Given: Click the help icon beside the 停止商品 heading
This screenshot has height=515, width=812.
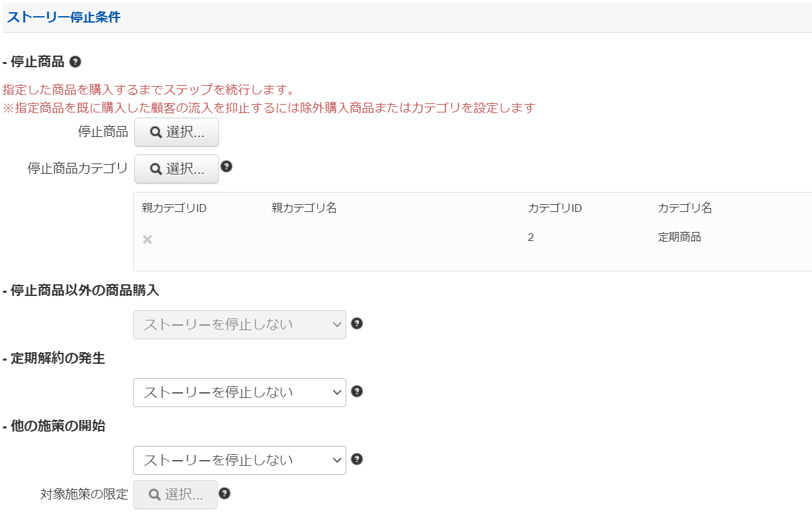Looking at the screenshot, I should point(75,62).
